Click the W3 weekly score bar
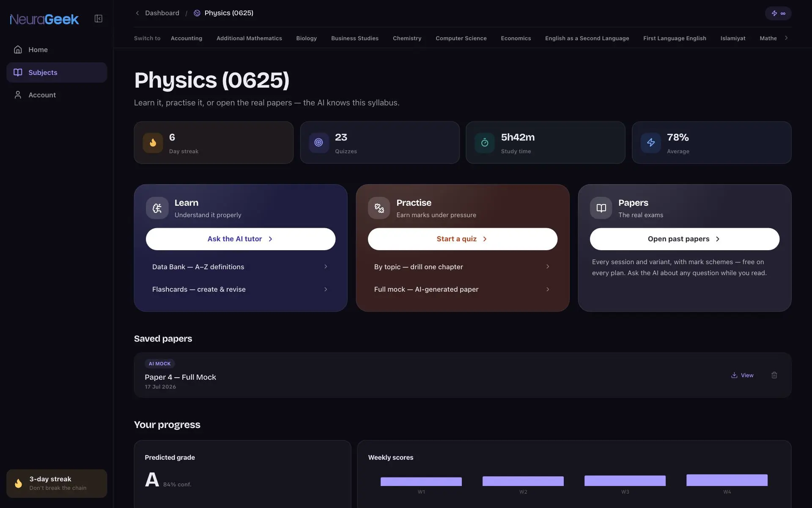Image resolution: width=812 pixels, height=508 pixels. [x=625, y=481]
